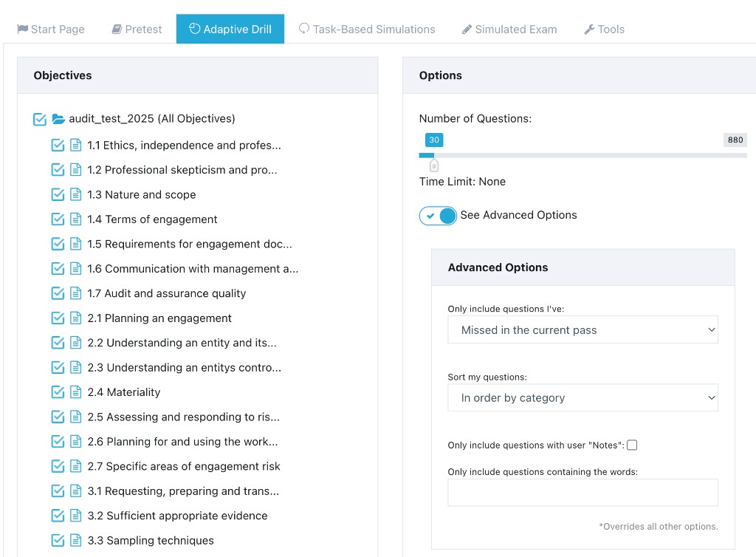Select the Adaptive Drill tab

pyautogui.click(x=230, y=29)
